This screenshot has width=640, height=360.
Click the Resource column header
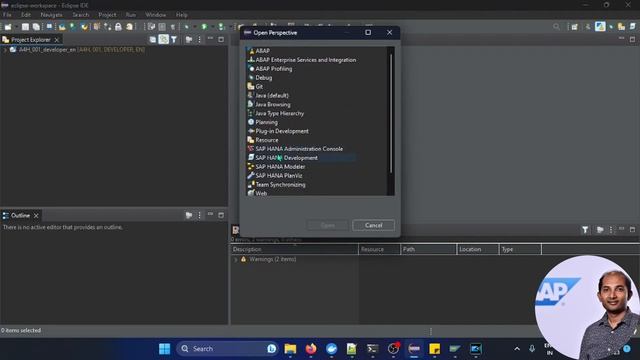click(379, 249)
